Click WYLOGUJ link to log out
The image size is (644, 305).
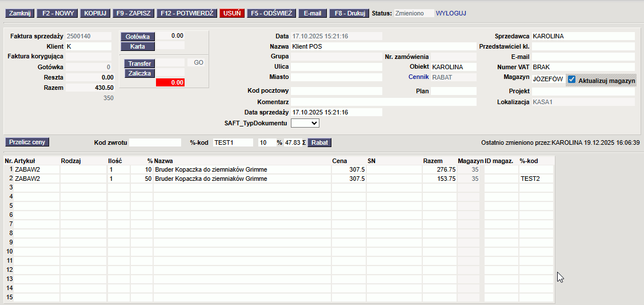point(451,13)
